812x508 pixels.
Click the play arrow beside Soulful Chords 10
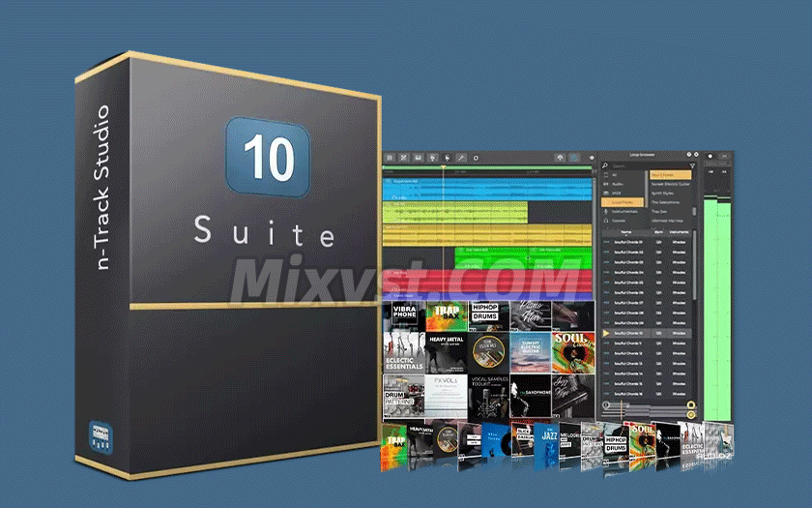pos(606,332)
